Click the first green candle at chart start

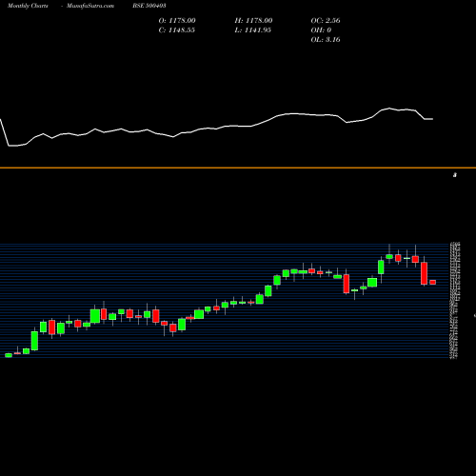(x=9, y=355)
